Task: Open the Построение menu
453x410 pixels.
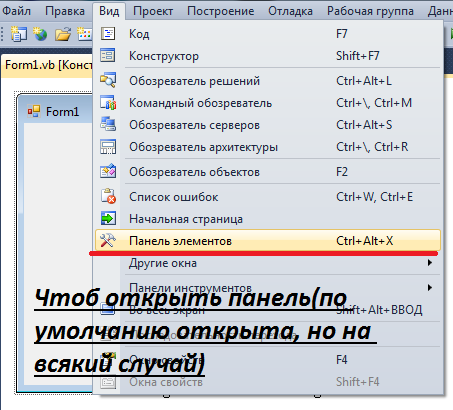Action: 220,11
